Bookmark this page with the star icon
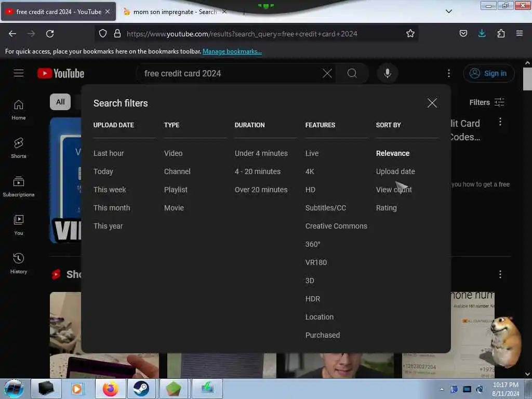The width and height of the screenshot is (532, 399). (x=410, y=34)
